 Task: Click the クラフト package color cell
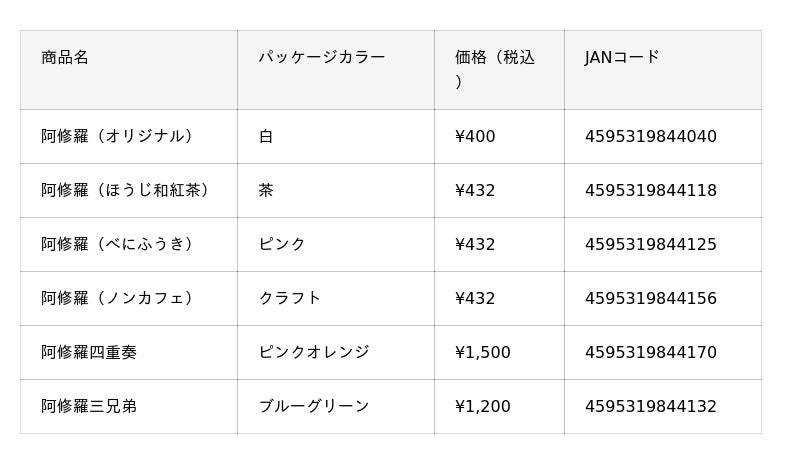click(290, 299)
